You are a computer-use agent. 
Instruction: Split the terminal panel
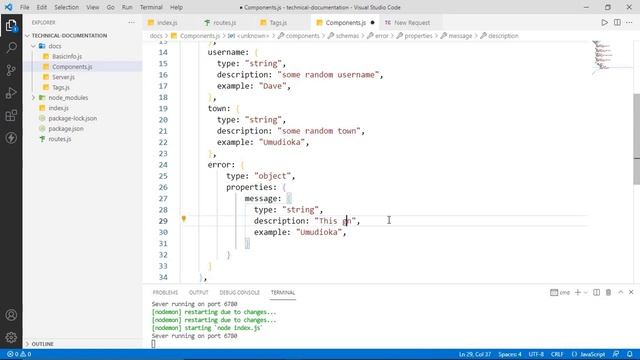(x=596, y=292)
